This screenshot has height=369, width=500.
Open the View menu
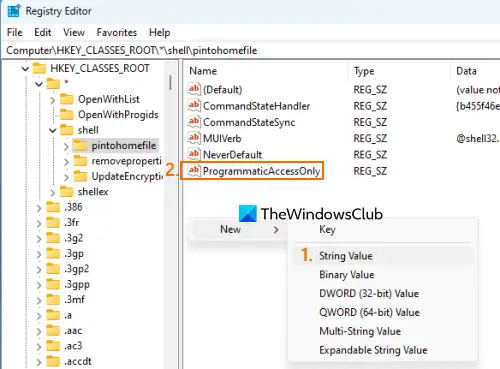(74, 32)
